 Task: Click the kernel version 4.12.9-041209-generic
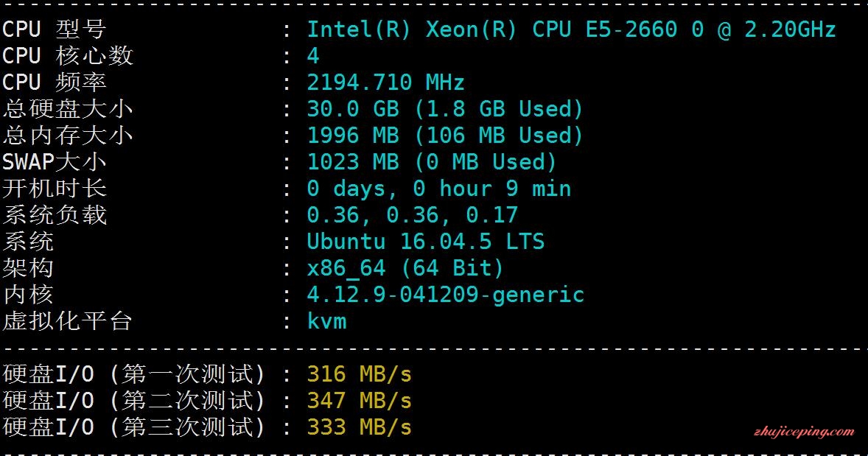[x=446, y=295]
